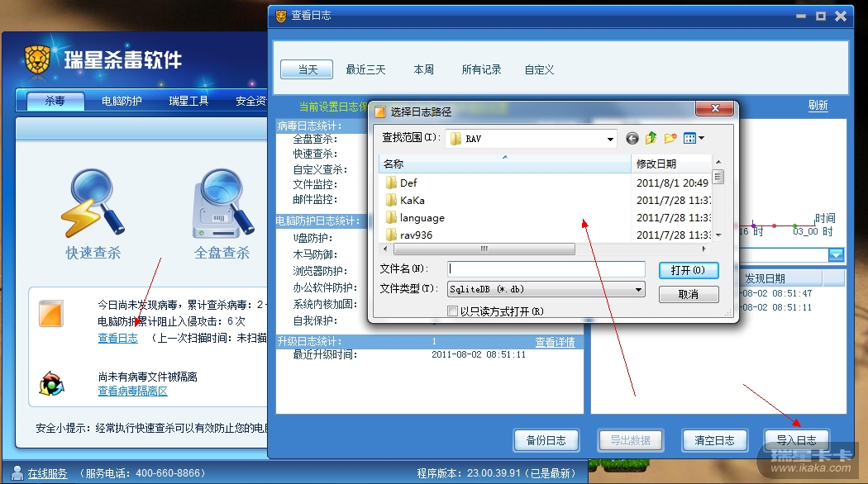Select the 升级日志统计 row
Image resolution: width=868 pixels, height=484 pixels.
pyautogui.click(x=429, y=342)
